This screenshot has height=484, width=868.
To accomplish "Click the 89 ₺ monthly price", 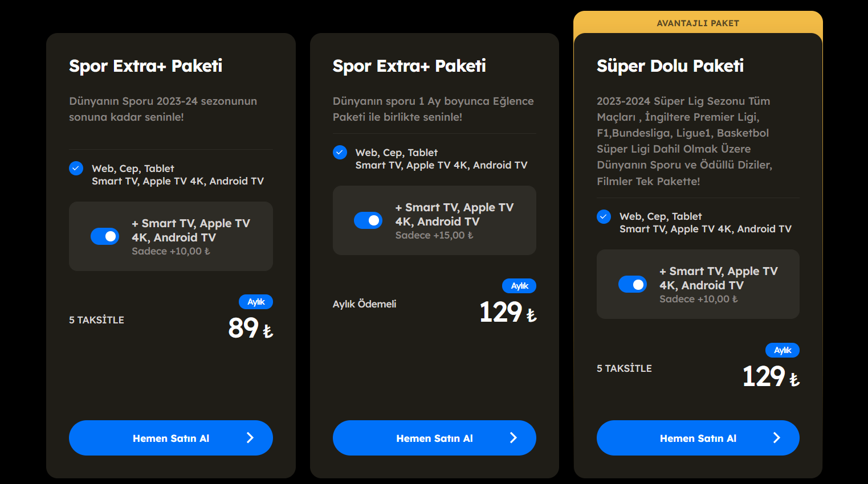I will [251, 328].
